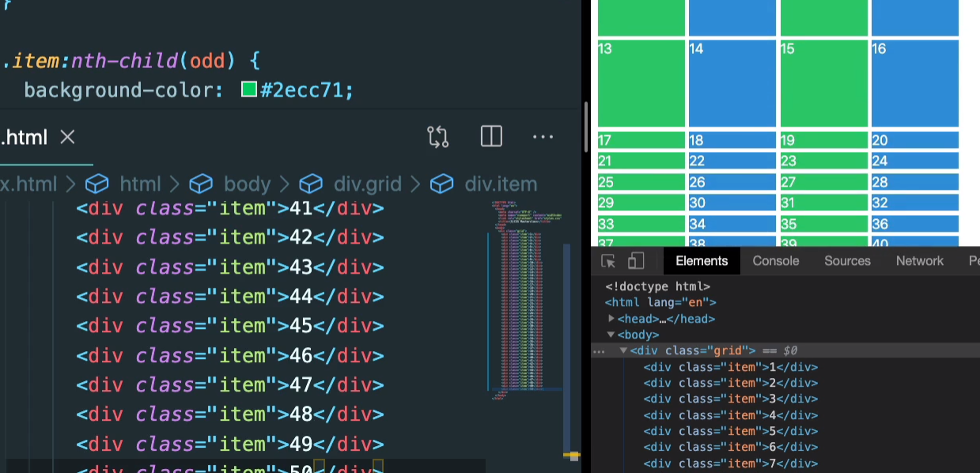Click the cube icon before div.grid breadcrumb

pos(311,184)
